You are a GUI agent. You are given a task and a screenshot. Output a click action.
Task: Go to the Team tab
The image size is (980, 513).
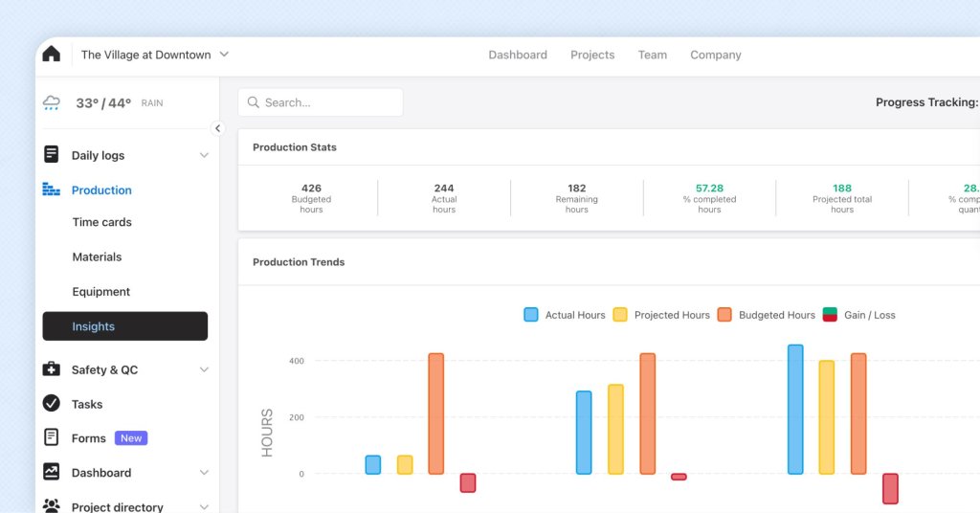653,55
